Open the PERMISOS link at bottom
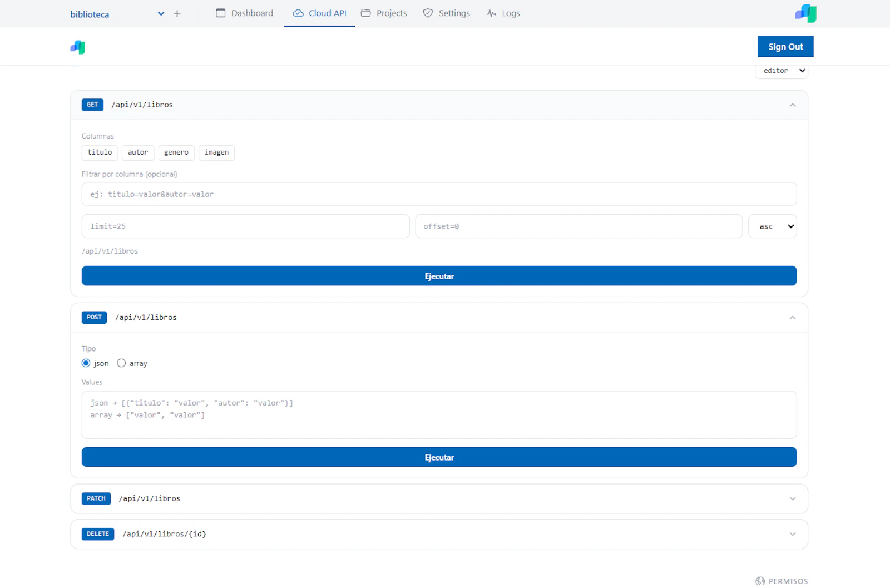Image resolution: width=890 pixels, height=588 pixels. [782, 581]
